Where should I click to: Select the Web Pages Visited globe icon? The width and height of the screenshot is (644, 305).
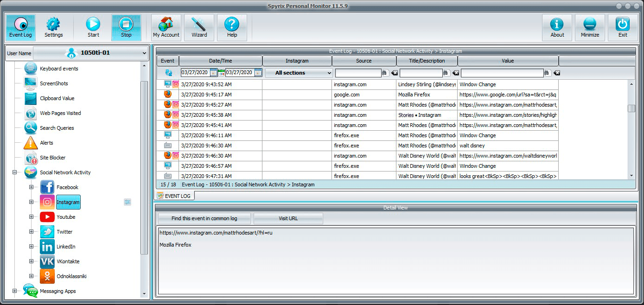(x=31, y=113)
